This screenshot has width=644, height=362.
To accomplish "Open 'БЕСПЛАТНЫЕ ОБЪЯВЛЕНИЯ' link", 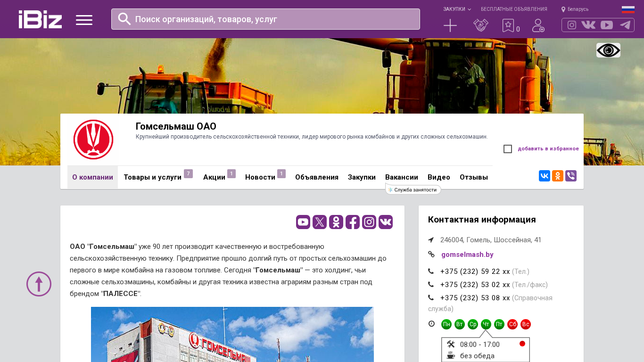I will tap(514, 9).
